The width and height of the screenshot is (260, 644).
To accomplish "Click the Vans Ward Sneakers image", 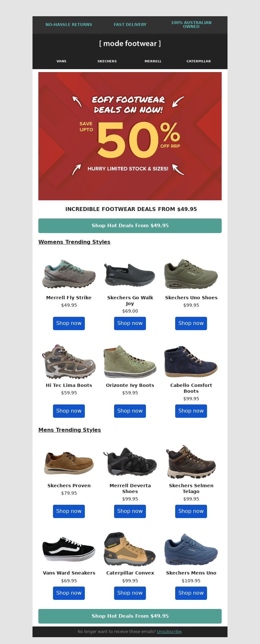I will 69,549.
